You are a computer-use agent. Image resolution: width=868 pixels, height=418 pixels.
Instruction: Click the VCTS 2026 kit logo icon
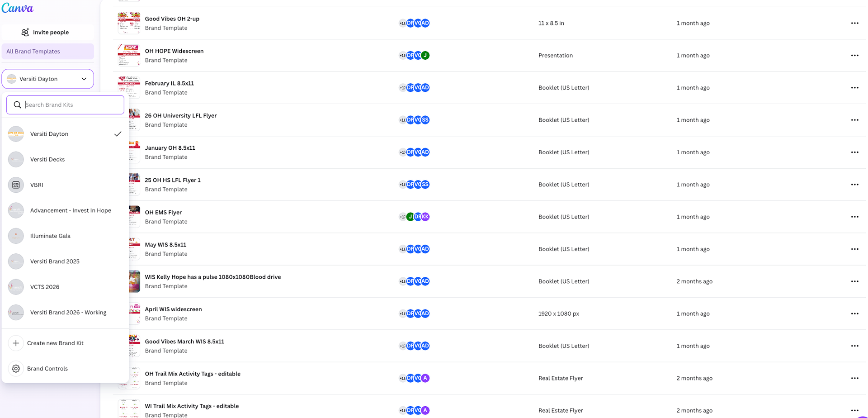(x=16, y=287)
